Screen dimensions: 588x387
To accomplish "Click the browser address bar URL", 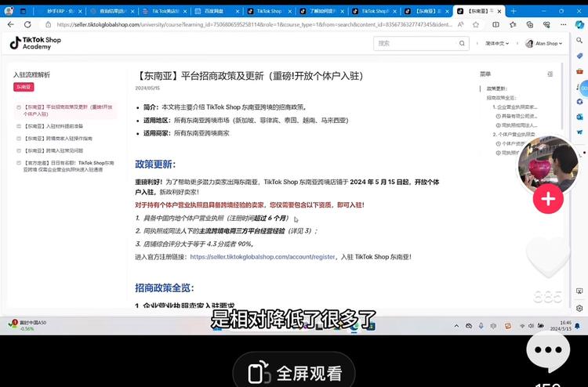I will [x=254, y=24].
